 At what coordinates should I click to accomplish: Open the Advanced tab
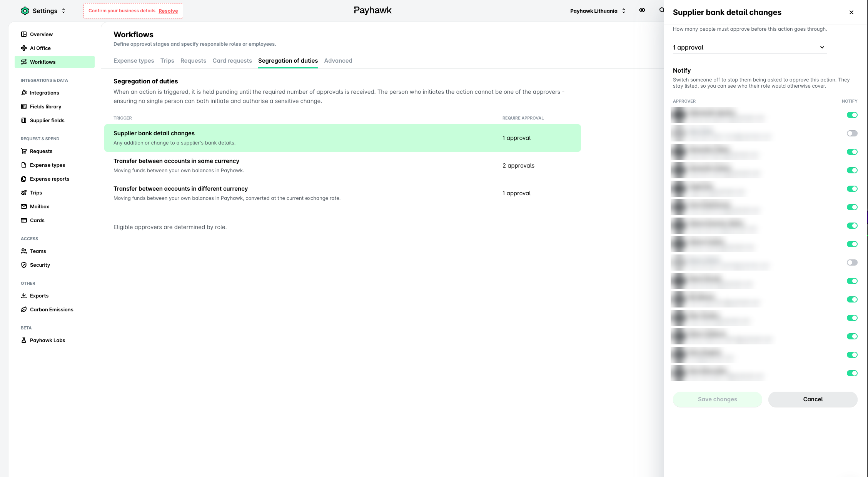coord(338,61)
